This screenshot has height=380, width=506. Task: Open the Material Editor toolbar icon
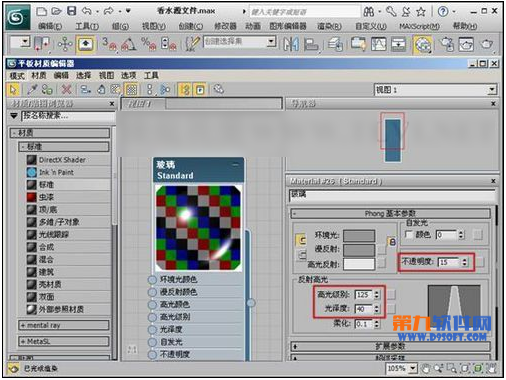pyautogui.click(x=422, y=45)
